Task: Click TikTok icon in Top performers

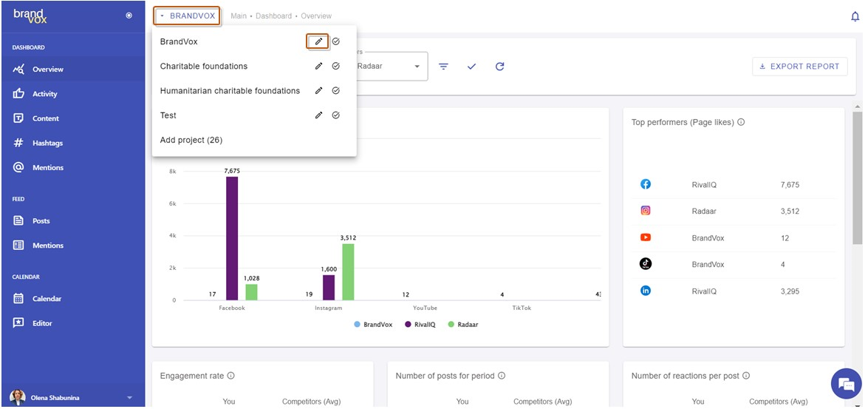Action: point(646,264)
